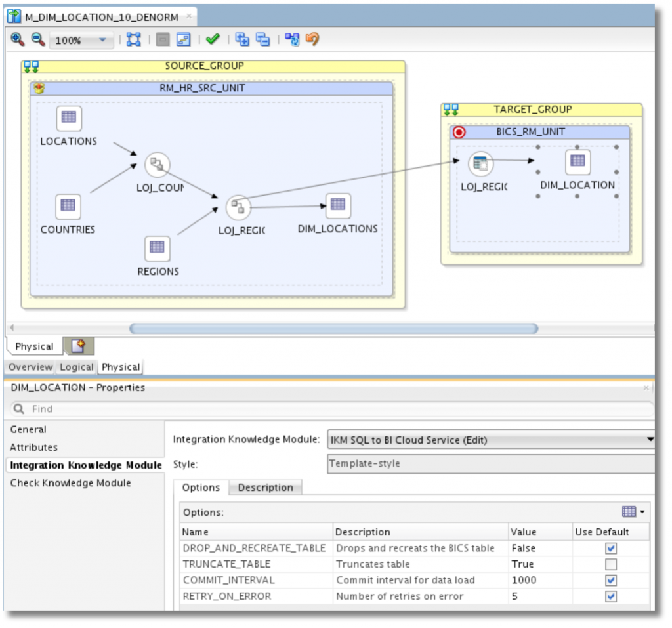Image resolution: width=672 pixels, height=628 pixels.
Task: Click the blue layout diagram toolbar icon
Action: click(184, 39)
